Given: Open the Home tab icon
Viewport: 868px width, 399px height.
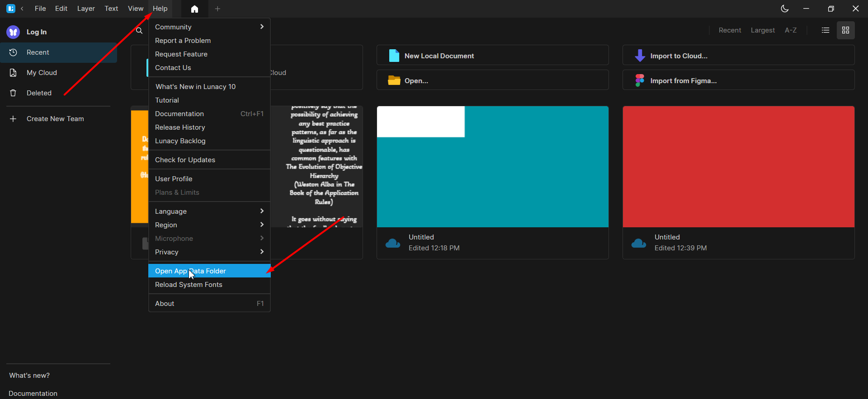Looking at the screenshot, I should 194,9.
